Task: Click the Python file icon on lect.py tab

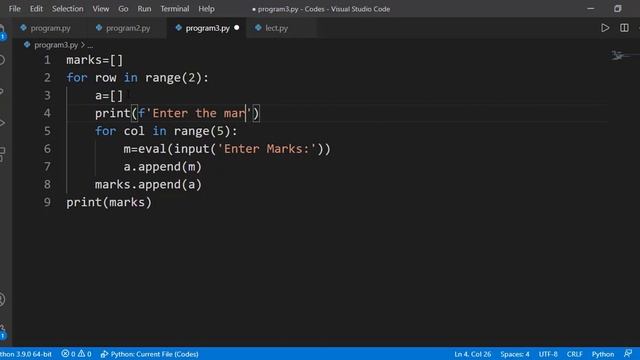Action: (x=258, y=28)
